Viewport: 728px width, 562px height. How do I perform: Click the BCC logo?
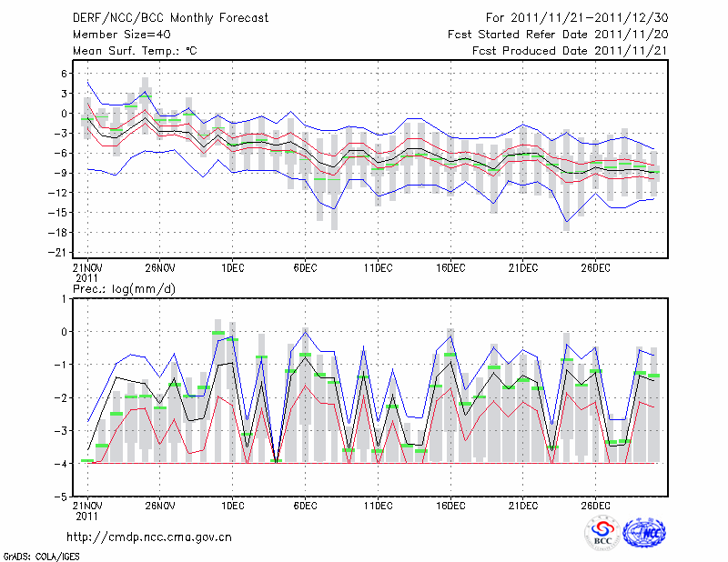(x=602, y=533)
